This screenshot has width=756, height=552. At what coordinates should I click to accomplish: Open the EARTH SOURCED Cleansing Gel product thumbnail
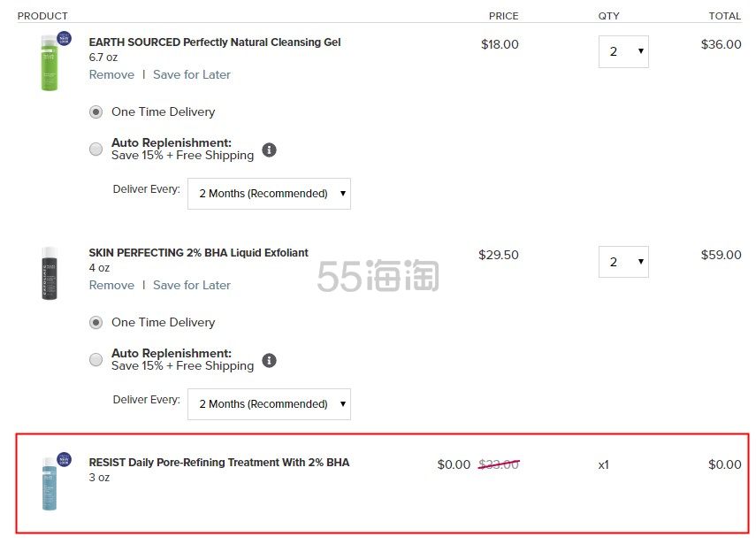[x=50, y=62]
